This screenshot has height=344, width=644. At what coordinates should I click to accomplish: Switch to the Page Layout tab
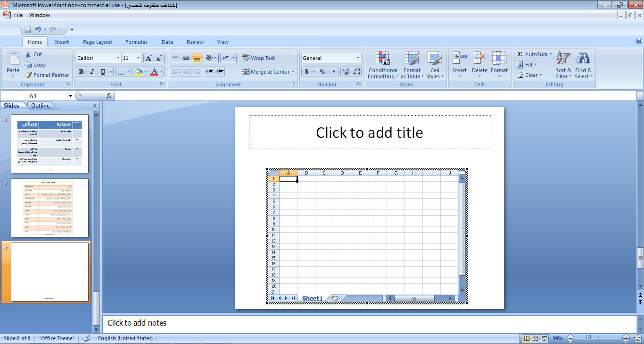(98, 42)
